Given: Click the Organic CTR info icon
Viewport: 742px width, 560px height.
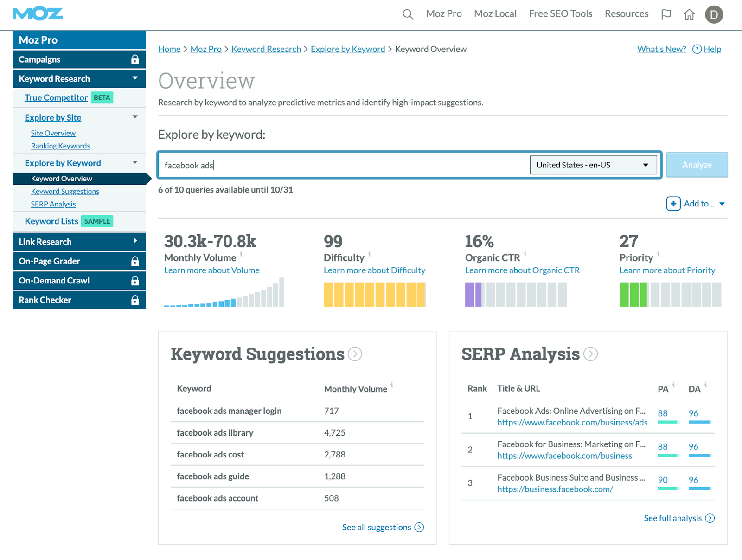Looking at the screenshot, I should click(x=525, y=254).
